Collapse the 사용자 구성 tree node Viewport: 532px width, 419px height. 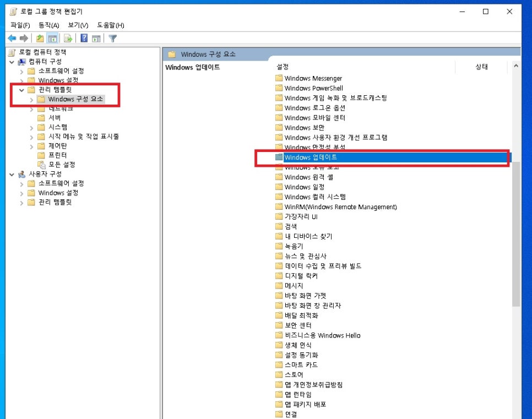tap(12, 175)
